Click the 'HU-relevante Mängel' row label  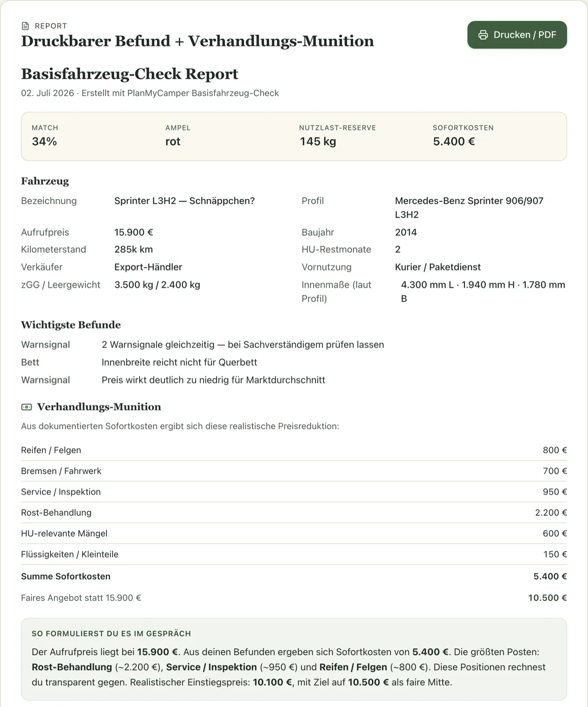(x=64, y=533)
